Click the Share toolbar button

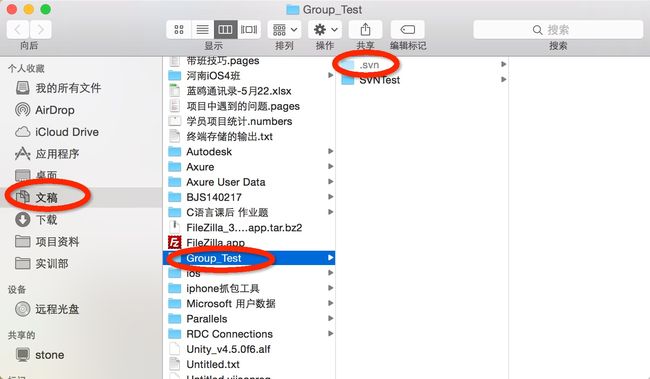(365, 29)
